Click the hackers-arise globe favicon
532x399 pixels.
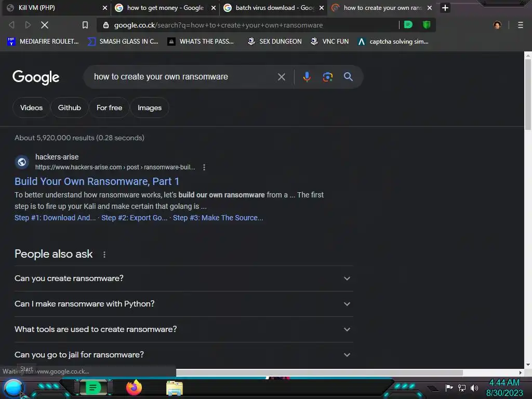(x=22, y=162)
